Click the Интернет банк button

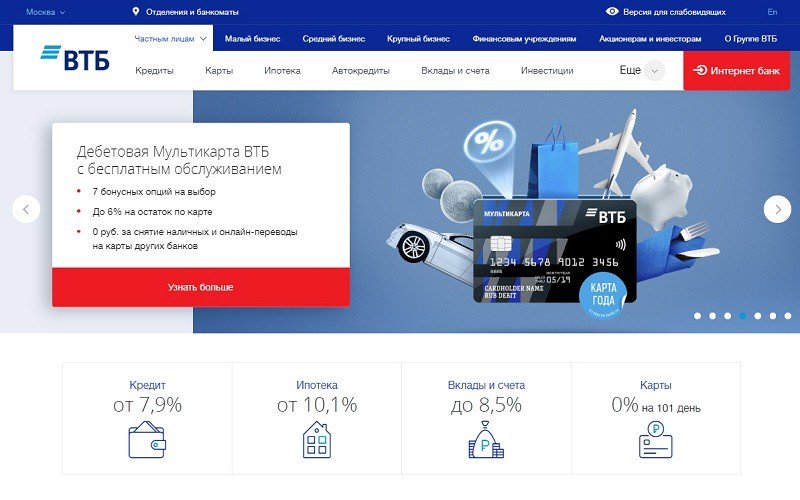tap(737, 70)
